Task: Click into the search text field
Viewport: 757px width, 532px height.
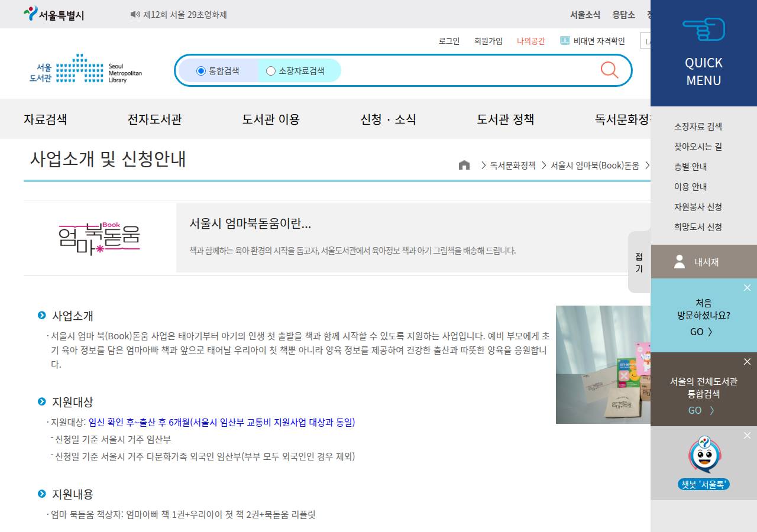Action: (x=467, y=70)
